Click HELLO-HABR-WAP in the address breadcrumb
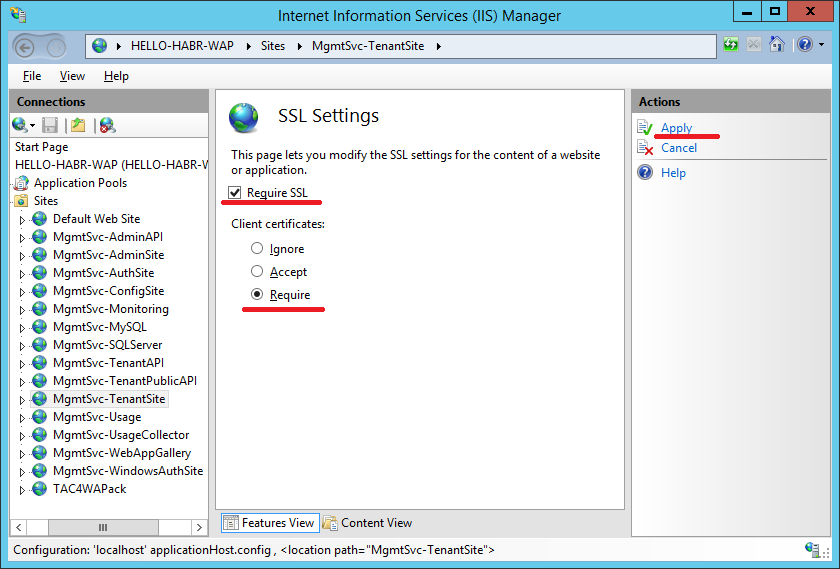Screen dimensions: 840x569 [182, 46]
